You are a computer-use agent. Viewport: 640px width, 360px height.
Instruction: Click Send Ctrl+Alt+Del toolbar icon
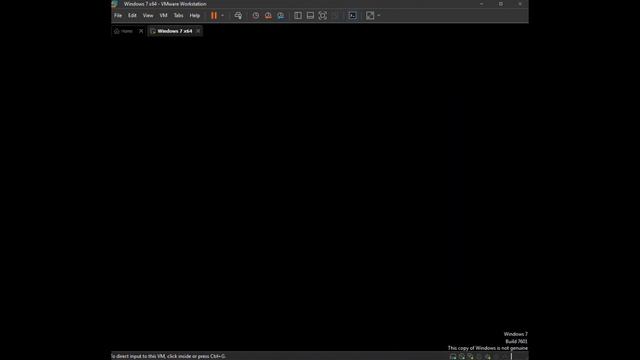point(238,16)
